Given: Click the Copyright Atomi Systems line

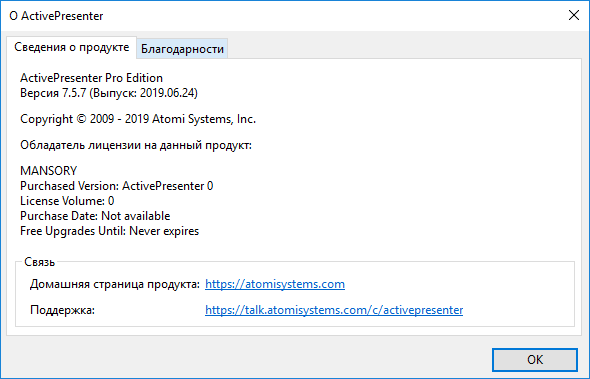Looking at the screenshot, I should tap(138, 119).
